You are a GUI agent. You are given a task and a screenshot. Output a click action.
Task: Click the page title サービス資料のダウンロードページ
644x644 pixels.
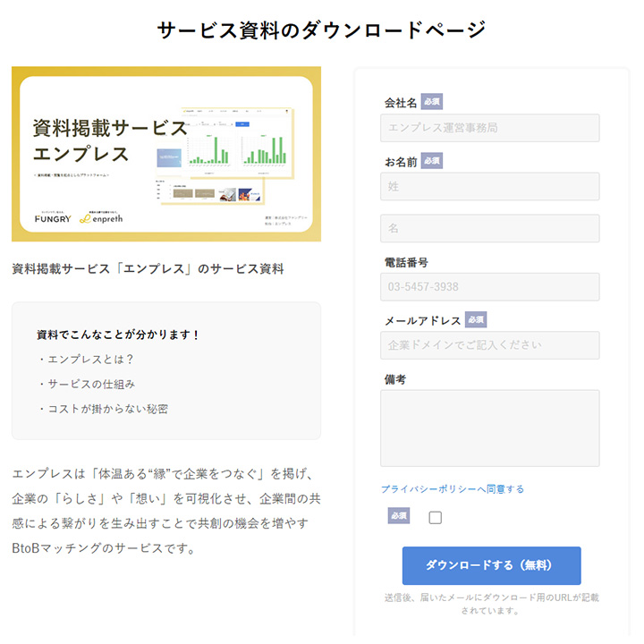[x=322, y=30]
